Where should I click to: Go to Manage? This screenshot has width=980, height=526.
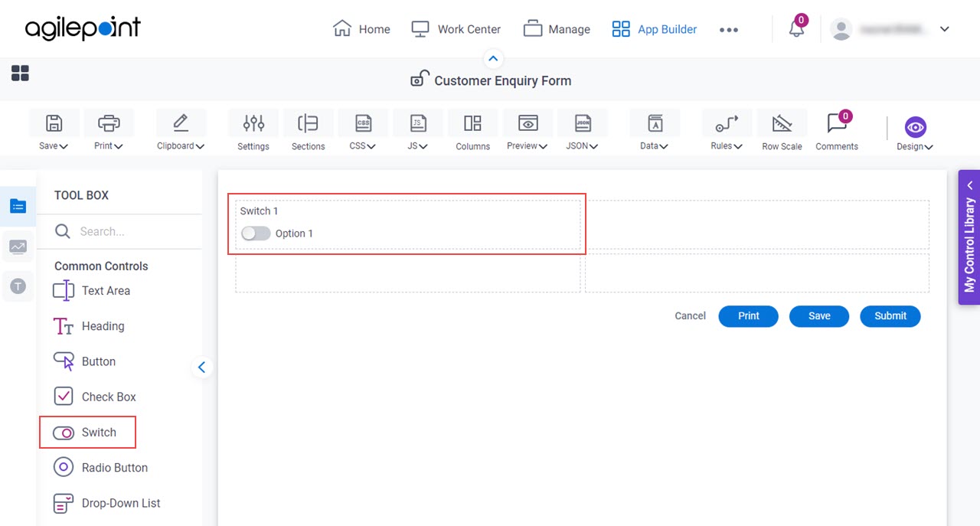click(557, 29)
